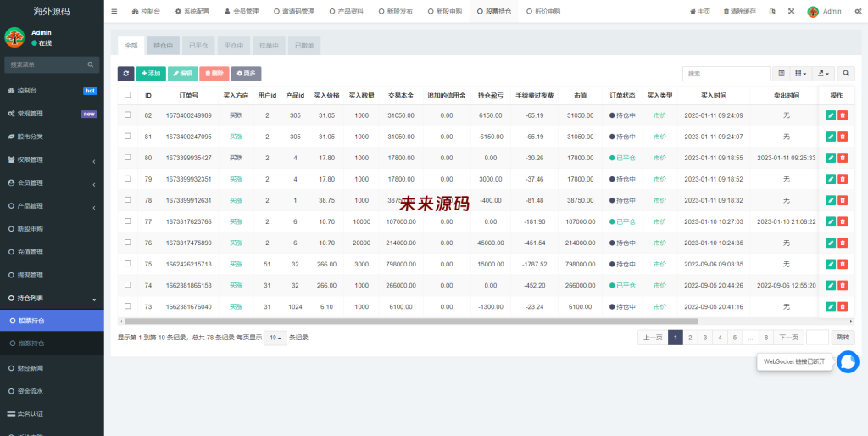
Task: Click 清除缓存 clear cache link
Action: coord(739,11)
